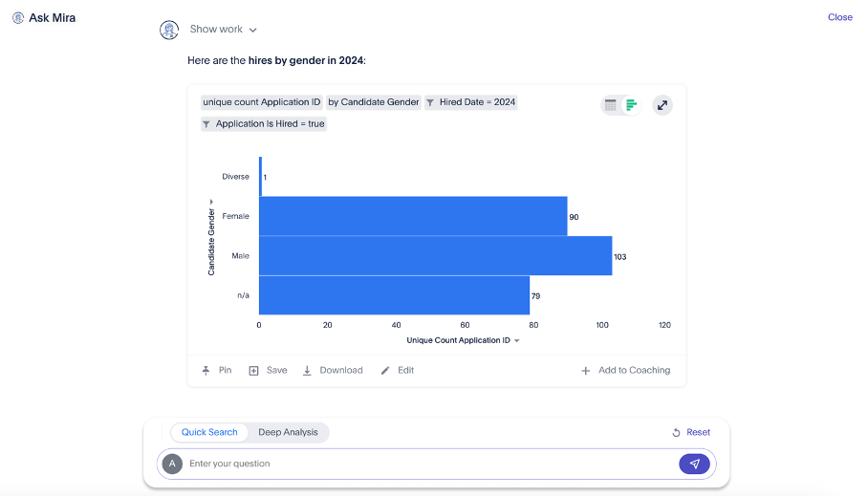Image resolution: width=868 pixels, height=497 pixels.
Task: Switch to table view icon
Action: (x=611, y=105)
